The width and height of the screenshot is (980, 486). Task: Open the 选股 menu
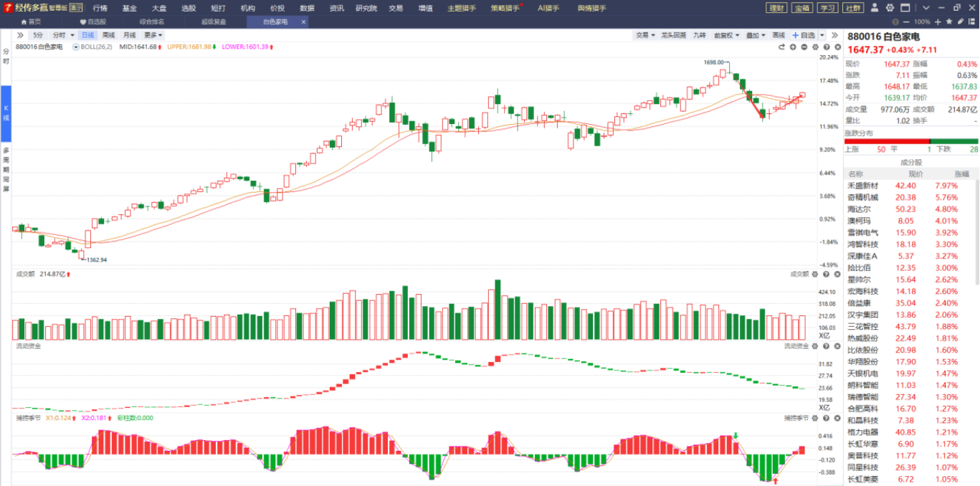click(189, 8)
